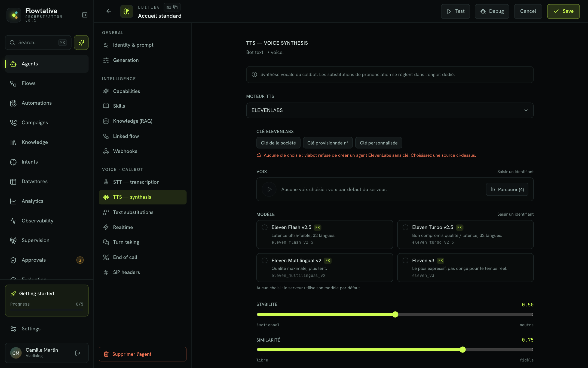Screen dimensions: 588x368
Task: Open the Webhooks section
Action: (143, 151)
